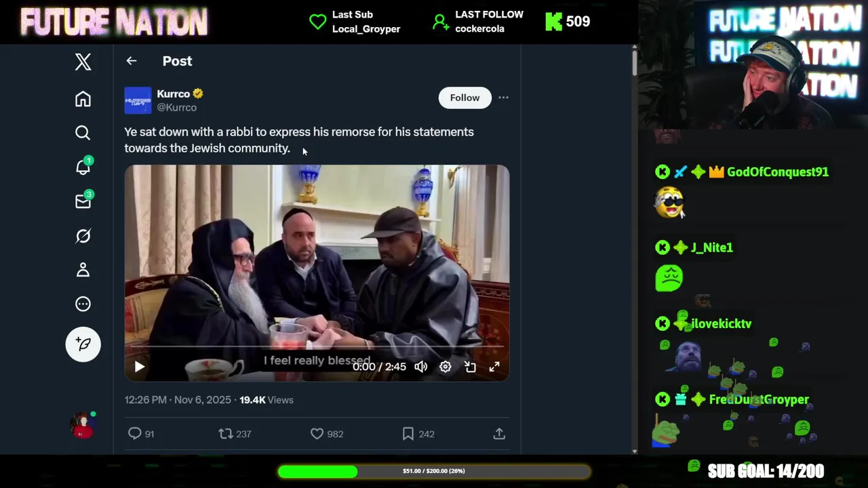Image resolution: width=868 pixels, height=488 pixels.
Task: Open the three-dot post options menu
Action: click(x=503, y=98)
